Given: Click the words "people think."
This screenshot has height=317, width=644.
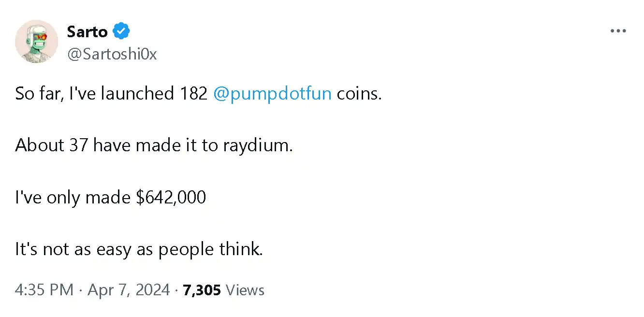Looking at the screenshot, I should (210, 250).
